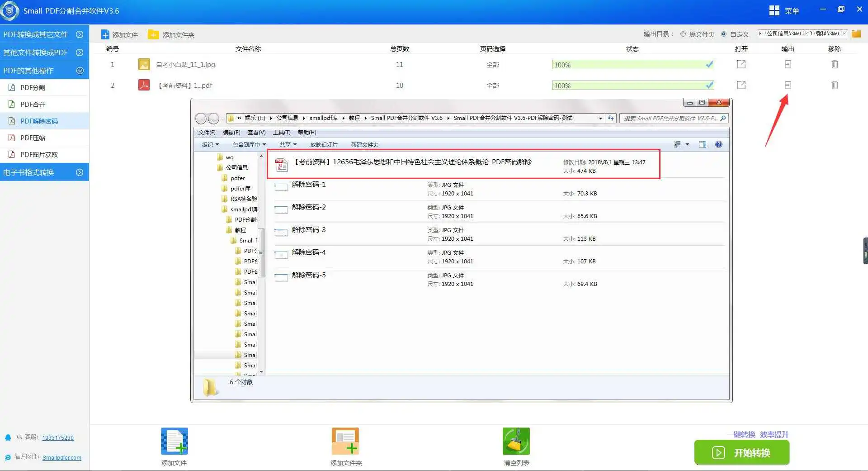Click the search magnifier in explorer search box
Viewport: 868px width, 471px height.
723,118
